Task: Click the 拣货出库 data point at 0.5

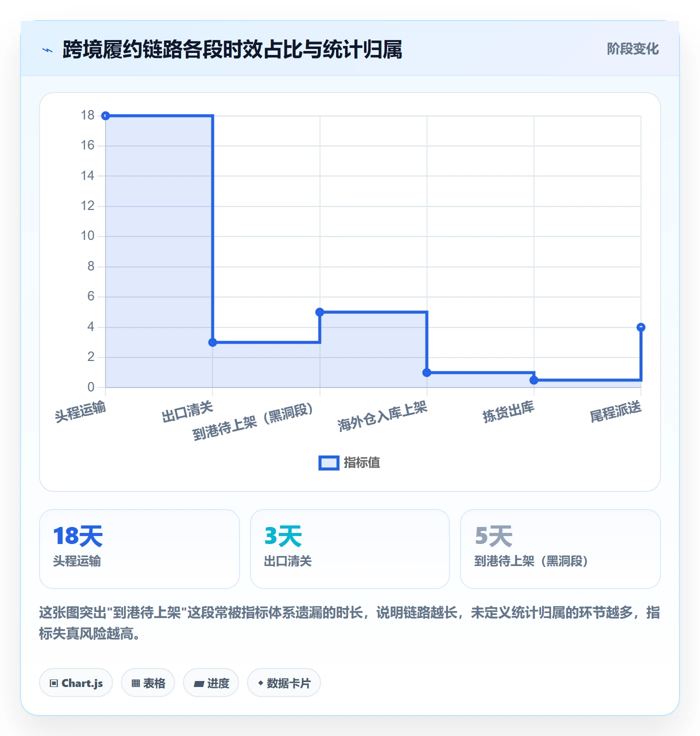Action: click(x=534, y=380)
